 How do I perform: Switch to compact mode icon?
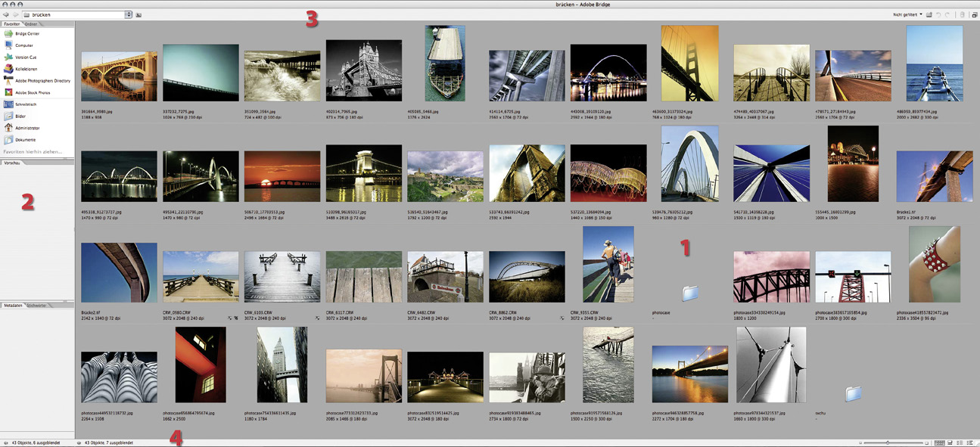974,14
